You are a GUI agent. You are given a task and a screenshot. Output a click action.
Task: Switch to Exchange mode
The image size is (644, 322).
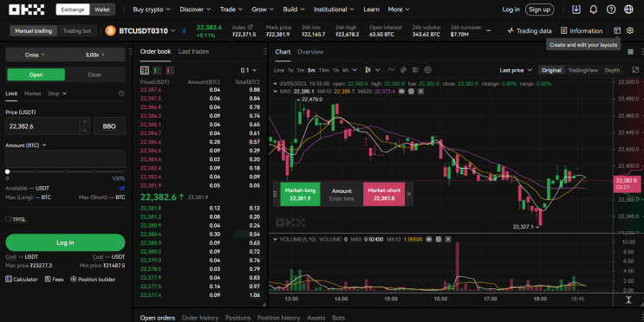[73, 10]
